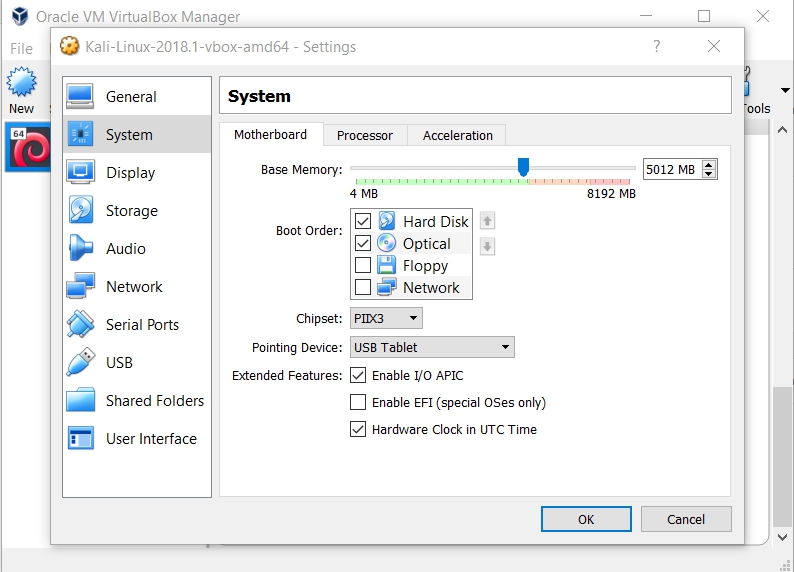Open the Serial Ports icon
The height and width of the screenshot is (572, 794).
[81, 325]
